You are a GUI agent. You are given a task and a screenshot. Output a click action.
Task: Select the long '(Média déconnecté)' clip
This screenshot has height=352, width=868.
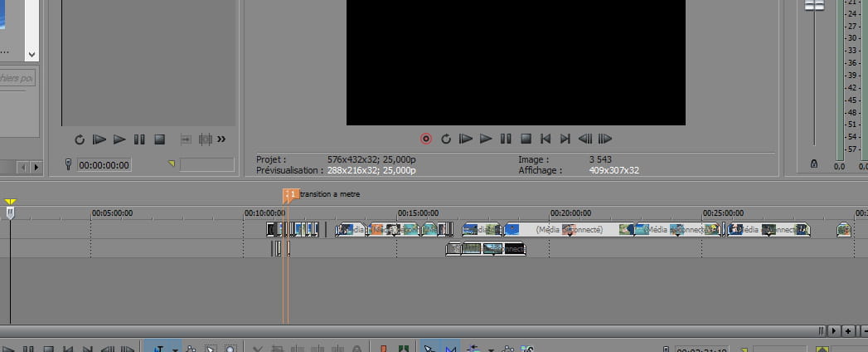click(570, 229)
